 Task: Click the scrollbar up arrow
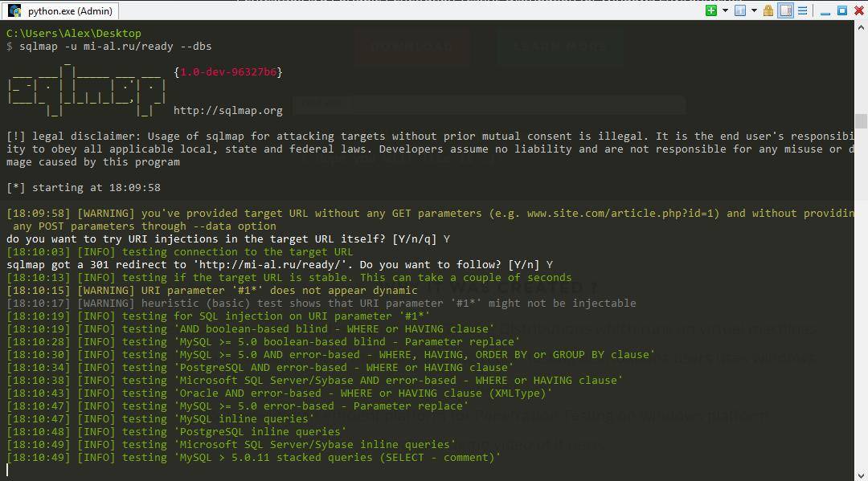click(x=861, y=26)
